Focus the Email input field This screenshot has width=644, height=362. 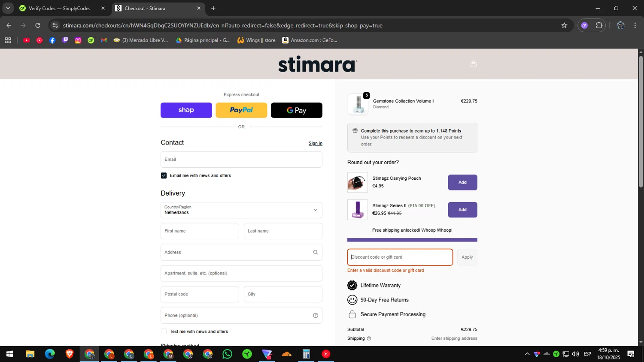click(241, 160)
